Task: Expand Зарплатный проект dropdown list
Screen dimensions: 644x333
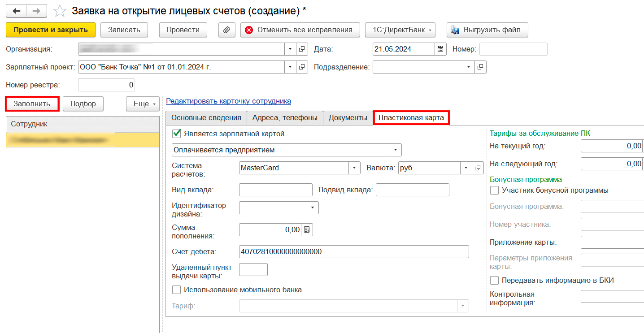Action: pyautogui.click(x=290, y=67)
